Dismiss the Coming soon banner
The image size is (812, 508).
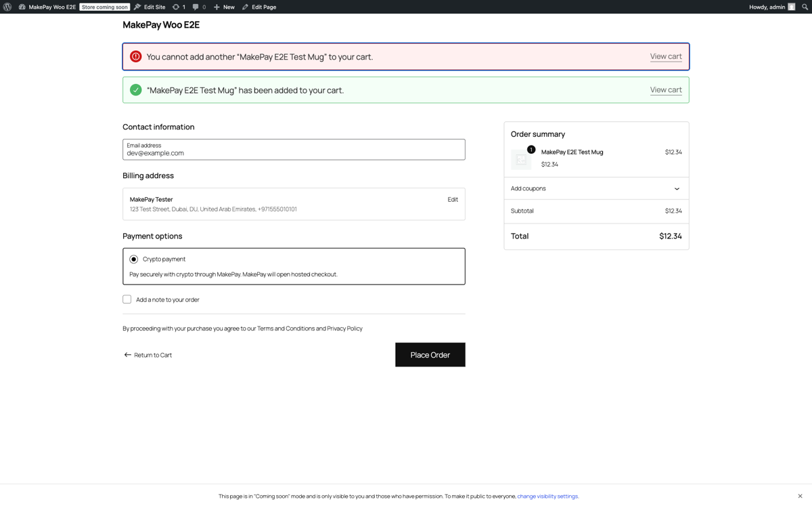point(800,496)
